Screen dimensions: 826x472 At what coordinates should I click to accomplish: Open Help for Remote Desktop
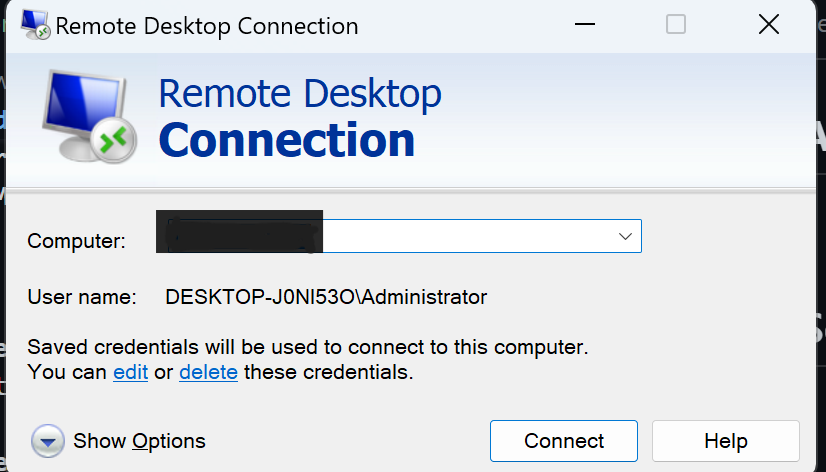click(725, 441)
